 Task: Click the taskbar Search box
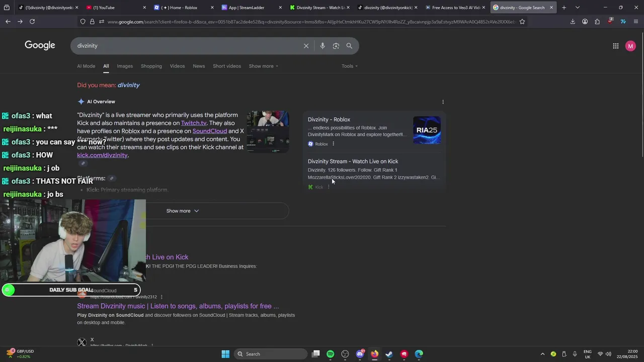coord(271,354)
